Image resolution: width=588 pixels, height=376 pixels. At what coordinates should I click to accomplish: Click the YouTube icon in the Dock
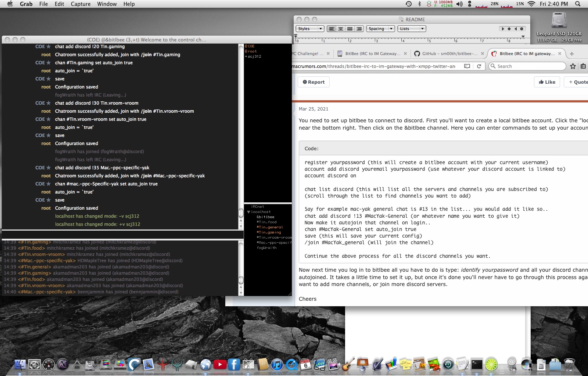220,364
